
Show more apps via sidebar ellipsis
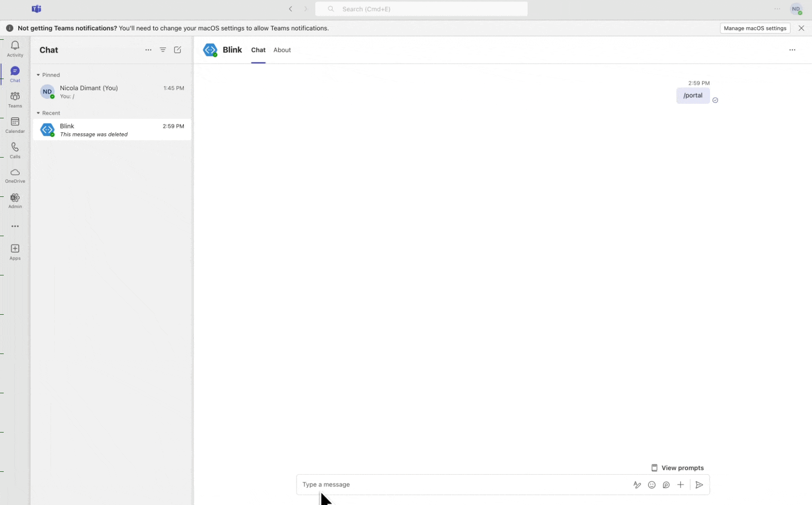coord(15,226)
